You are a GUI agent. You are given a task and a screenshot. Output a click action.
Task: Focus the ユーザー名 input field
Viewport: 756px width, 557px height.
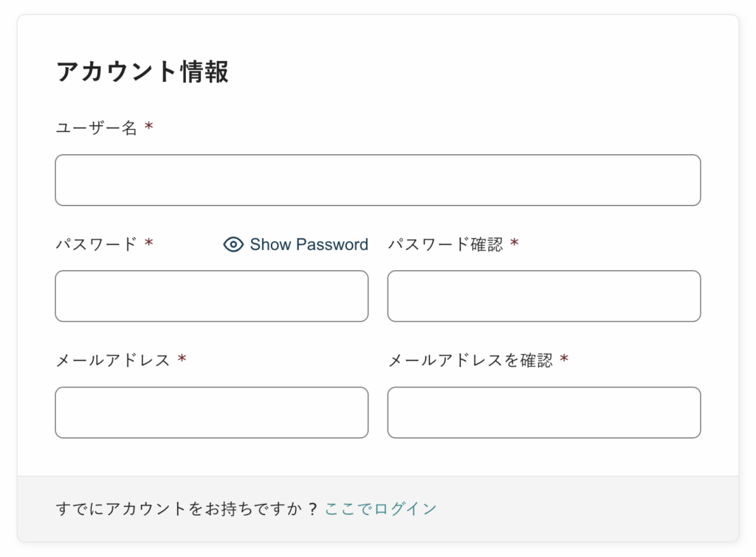tap(377, 180)
